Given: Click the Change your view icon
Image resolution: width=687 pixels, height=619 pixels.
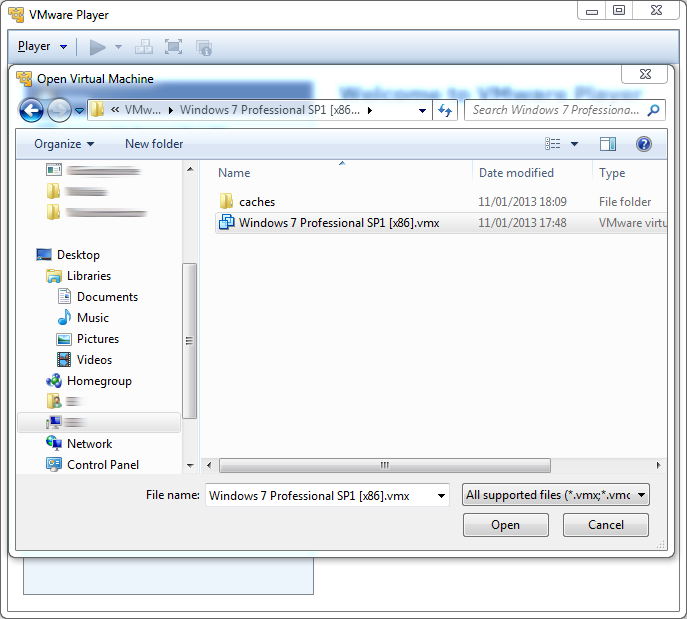Looking at the screenshot, I should tap(553, 144).
